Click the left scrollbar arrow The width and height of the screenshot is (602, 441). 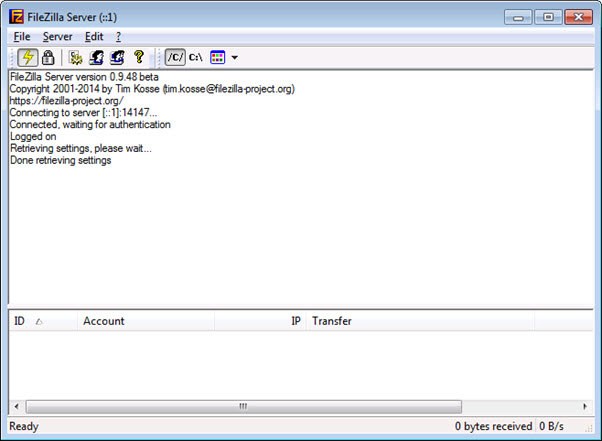tap(17, 406)
